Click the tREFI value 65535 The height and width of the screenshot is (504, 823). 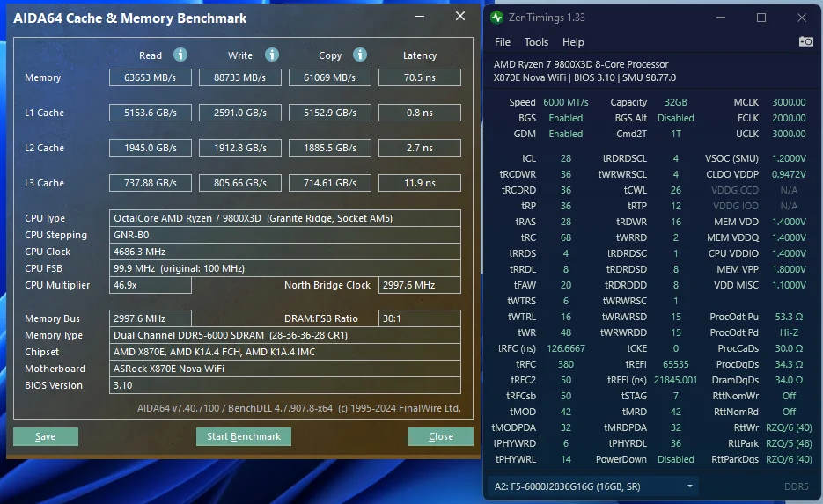(x=675, y=364)
